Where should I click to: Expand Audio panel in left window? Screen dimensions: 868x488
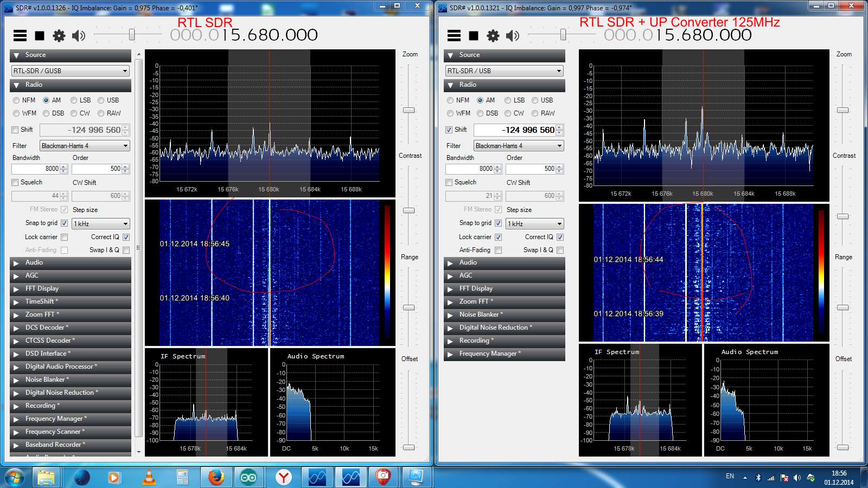71,262
